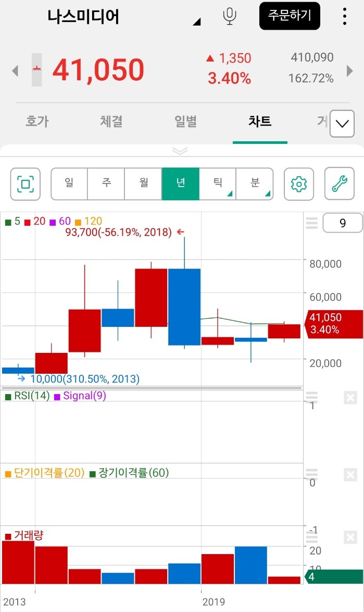Tap the RSI panel drag handle icon
Screen dimensions: 364x612
pos(312,397)
